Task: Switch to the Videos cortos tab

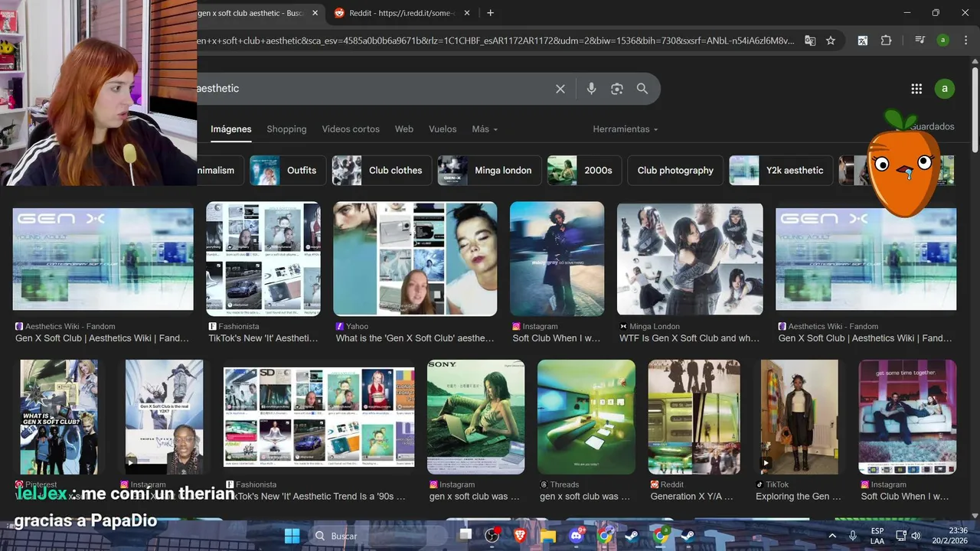Action: pyautogui.click(x=351, y=129)
